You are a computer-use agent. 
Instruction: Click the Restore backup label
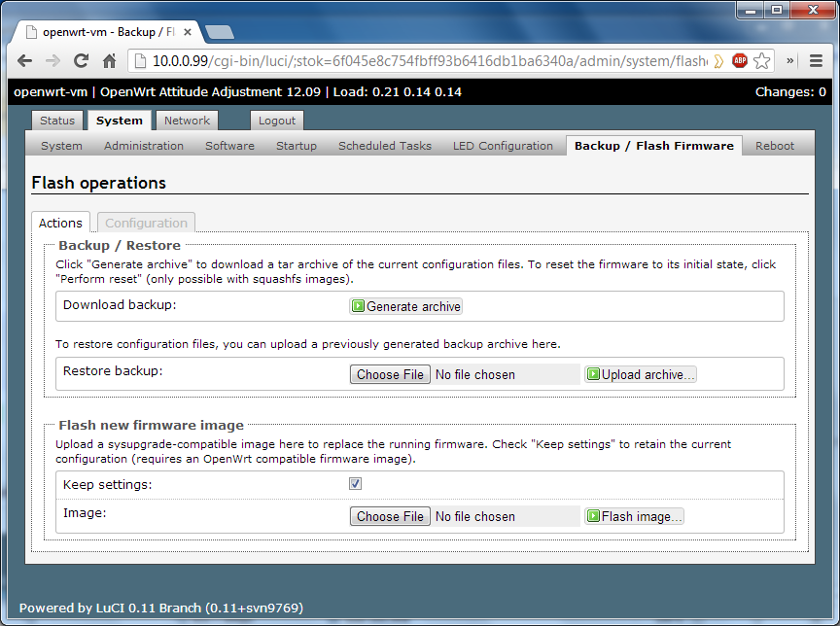(x=113, y=371)
